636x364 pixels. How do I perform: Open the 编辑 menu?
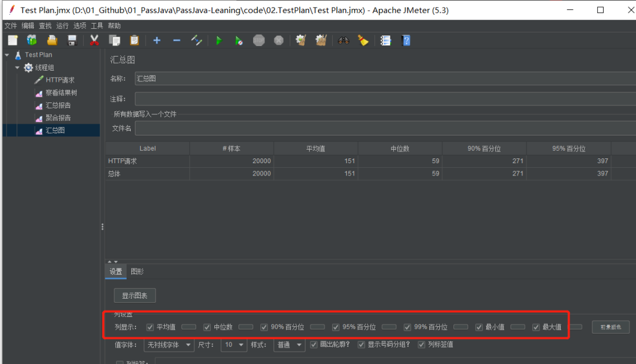click(x=28, y=25)
